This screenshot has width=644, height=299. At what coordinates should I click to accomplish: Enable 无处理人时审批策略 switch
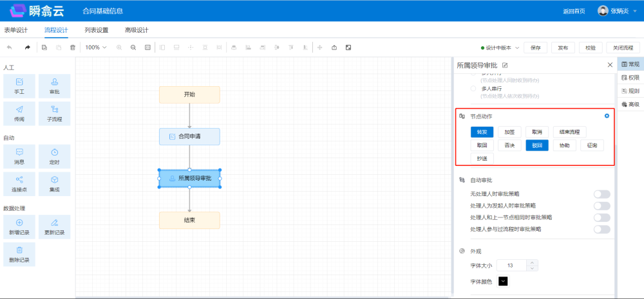[x=601, y=194]
